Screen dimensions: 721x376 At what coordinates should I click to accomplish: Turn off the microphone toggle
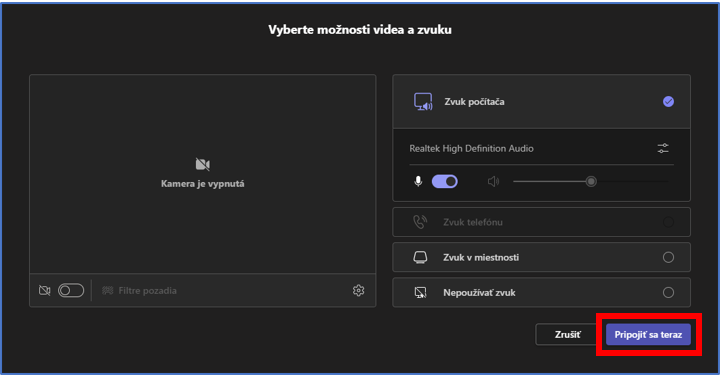(x=445, y=182)
